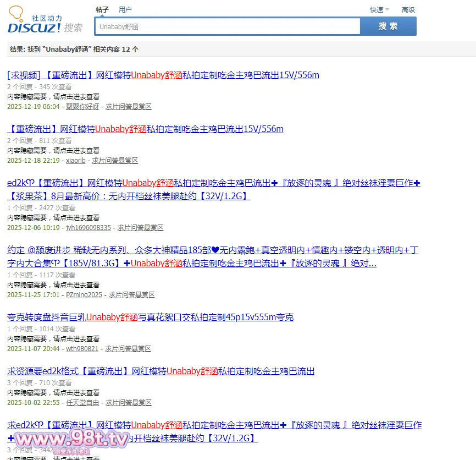Open 求片问答悬赏区 forum link beside PZming2025
Viewport: 476px width, 460px height.
coord(131,295)
